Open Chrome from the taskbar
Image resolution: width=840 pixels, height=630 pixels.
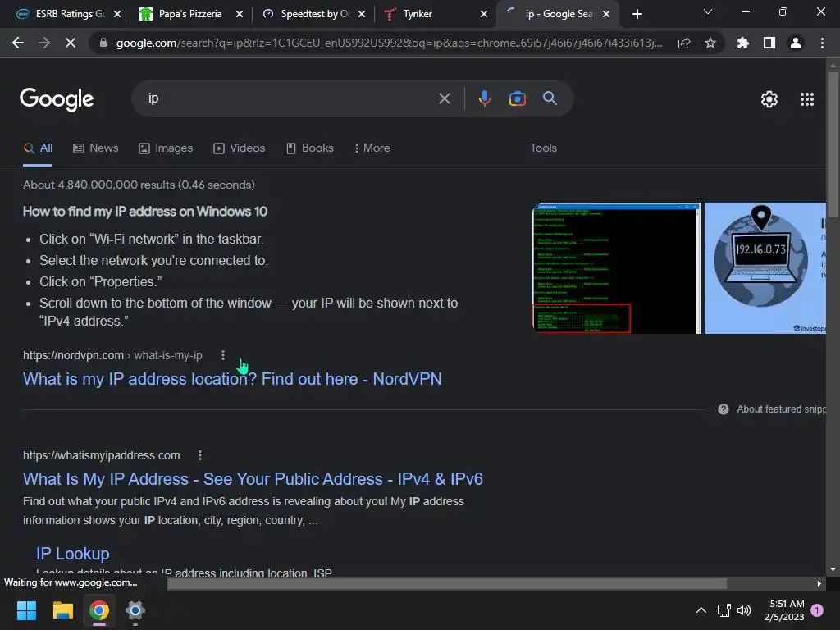point(99,610)
